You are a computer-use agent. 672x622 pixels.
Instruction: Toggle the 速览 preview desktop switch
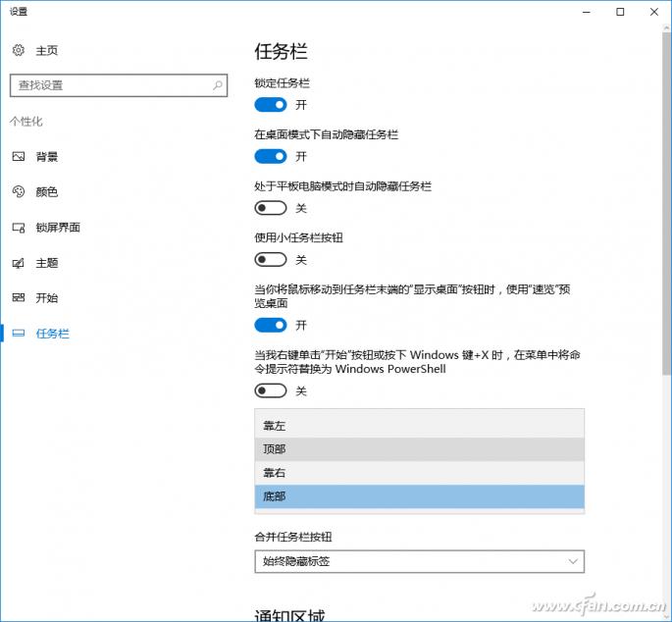coord(271,325)
